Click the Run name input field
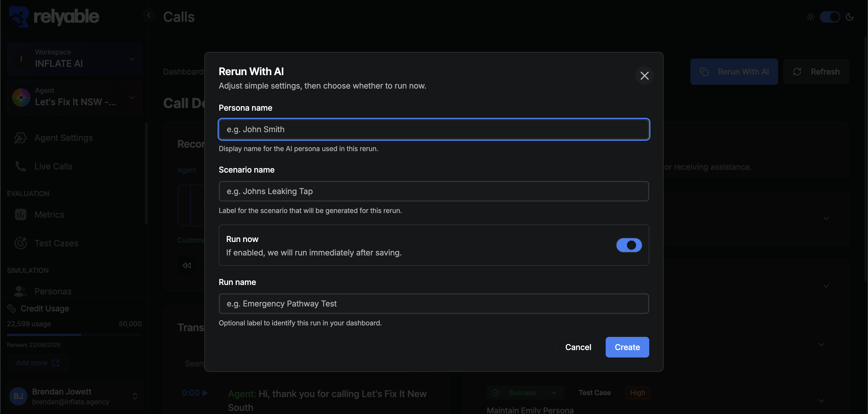Image resolution: width=868 pixels, height=414 pixels. [434, 304]
